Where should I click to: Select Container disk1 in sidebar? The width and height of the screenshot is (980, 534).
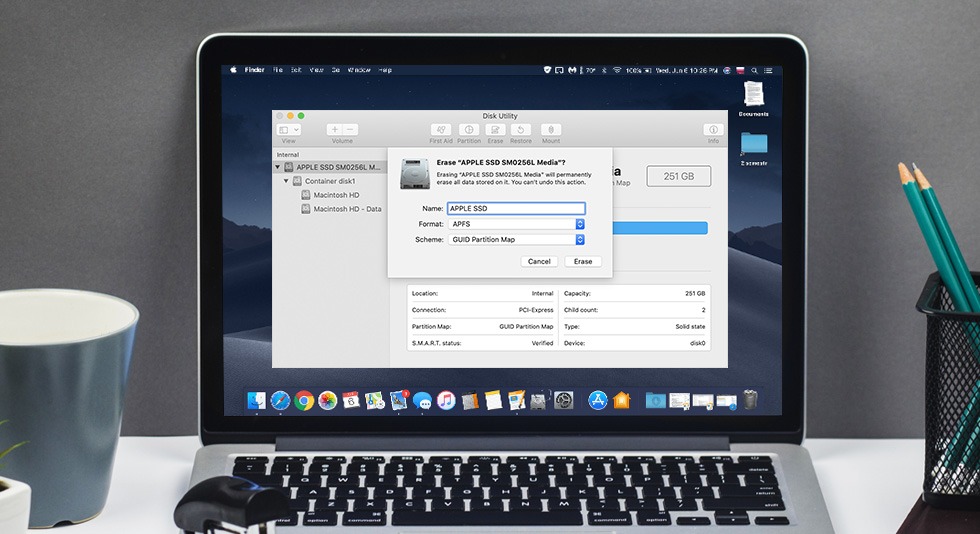click(330, 181)
